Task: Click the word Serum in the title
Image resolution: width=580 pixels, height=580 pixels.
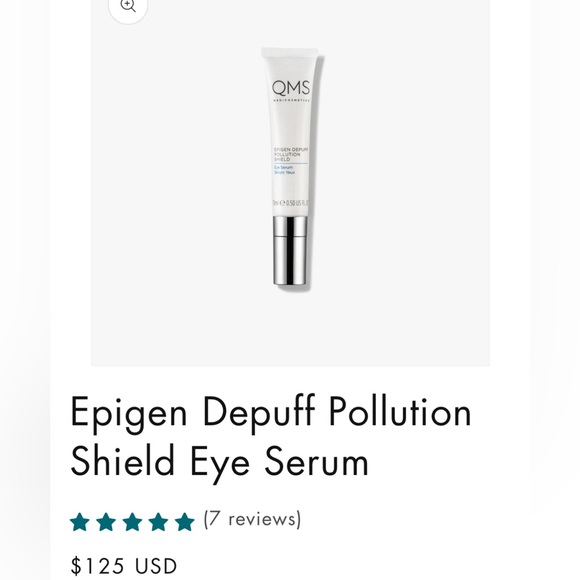Action: (317, 461)
